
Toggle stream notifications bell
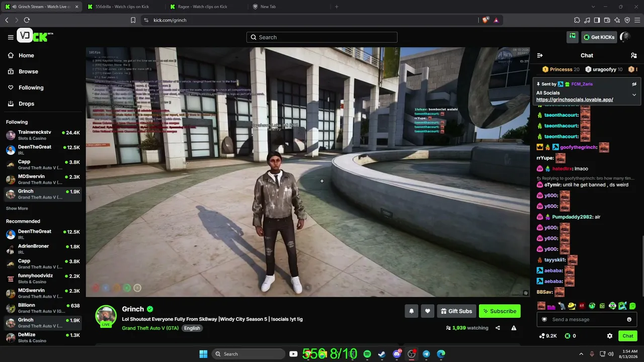click(412, 311)
